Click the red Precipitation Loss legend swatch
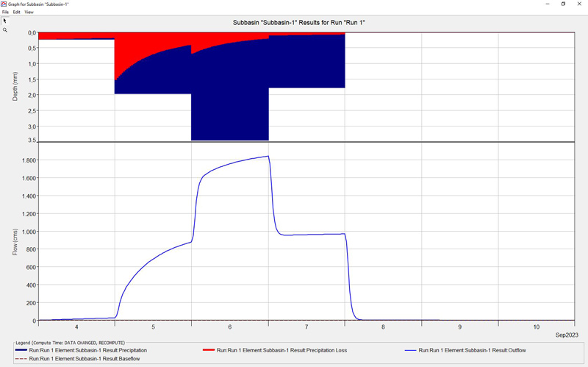Screen dimensions: 588x367 pos(214,351)
